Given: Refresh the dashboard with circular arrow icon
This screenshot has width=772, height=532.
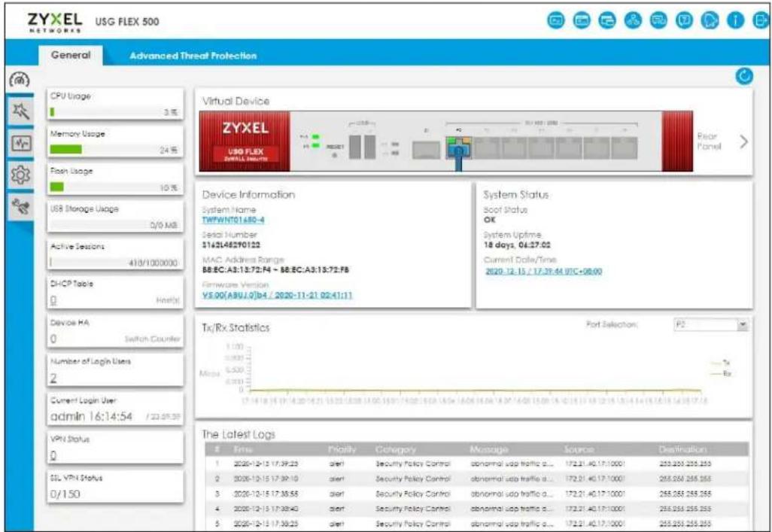Looking at the screenshot, I should [744, 76].
